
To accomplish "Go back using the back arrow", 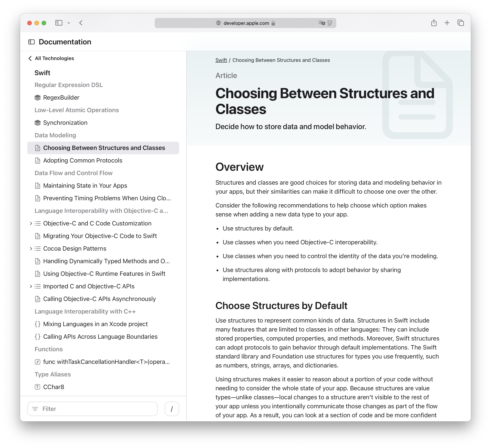I will [81, 23].
